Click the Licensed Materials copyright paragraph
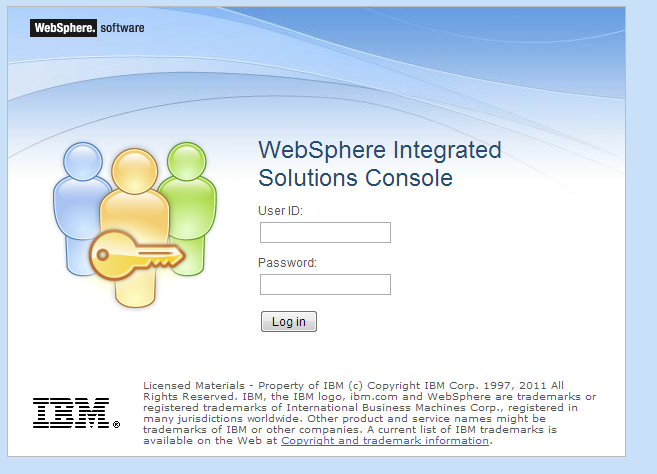This screenshot has width=657, height=474. [x=369, y=413]
